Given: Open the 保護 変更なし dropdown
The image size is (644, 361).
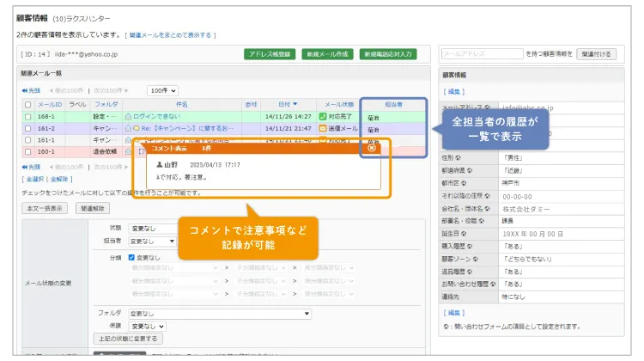Looking at the screenshot, I should click(x=148, y=327).
